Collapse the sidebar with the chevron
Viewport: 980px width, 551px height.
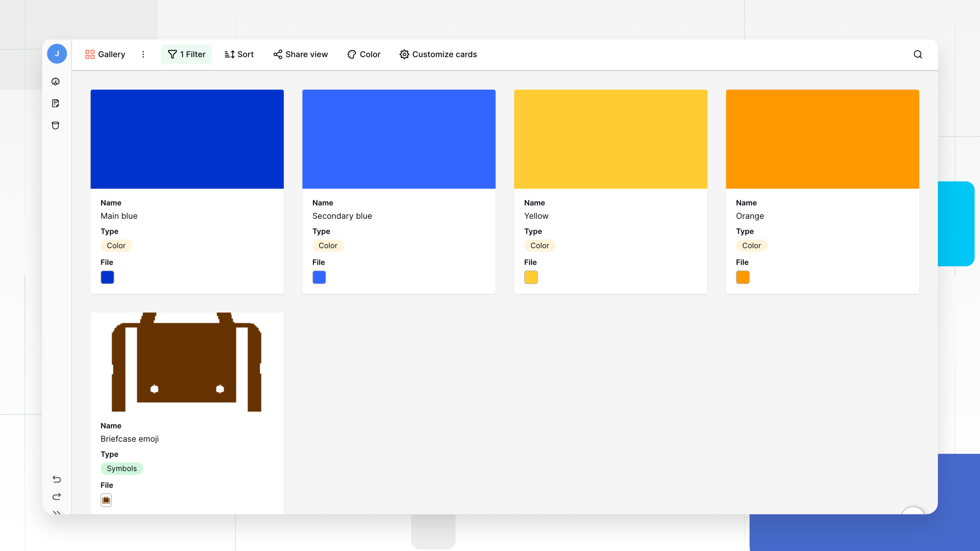[x=57, y=513]
